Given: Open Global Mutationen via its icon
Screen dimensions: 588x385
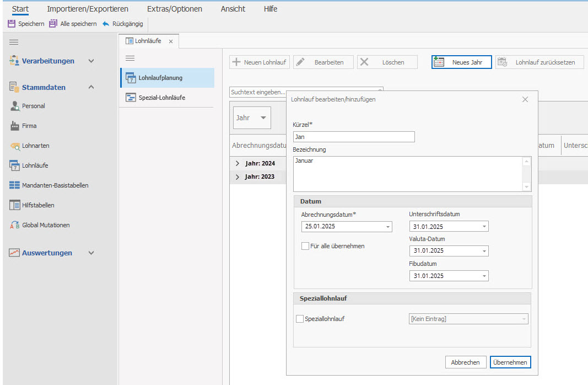Looking at the screenshot, I should click(15, 225).
